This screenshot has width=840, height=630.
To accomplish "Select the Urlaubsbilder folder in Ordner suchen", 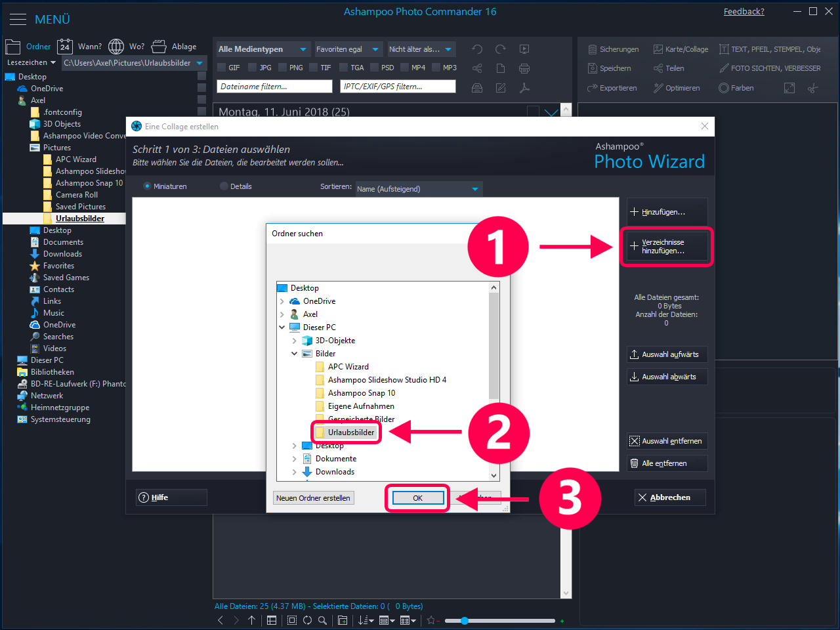I will point(345,432).
